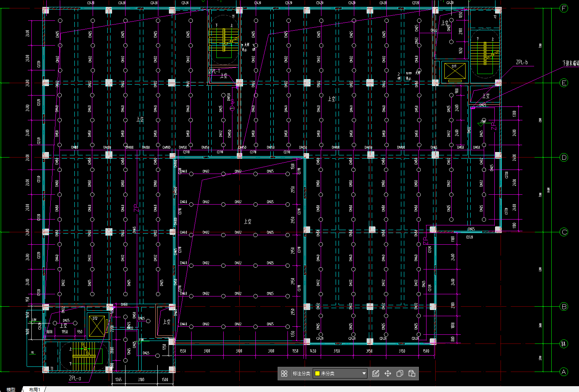The height and width of the screenshot is (392, 579).
Task: Click the 标注分类 label
Action: pos(301,373)
